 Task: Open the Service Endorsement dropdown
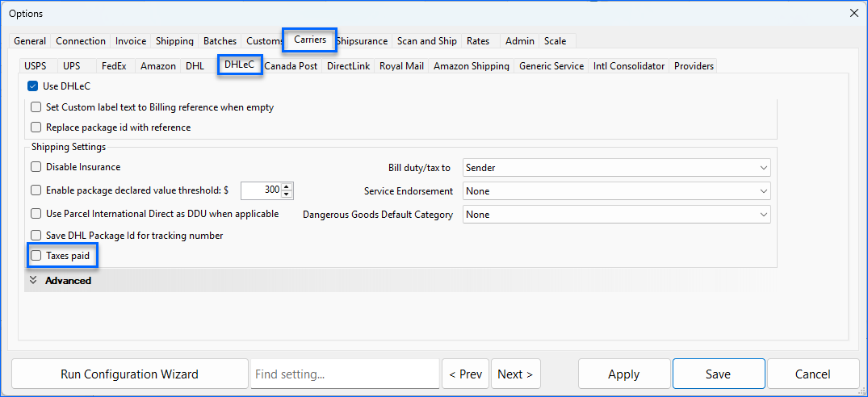(617, 191)
